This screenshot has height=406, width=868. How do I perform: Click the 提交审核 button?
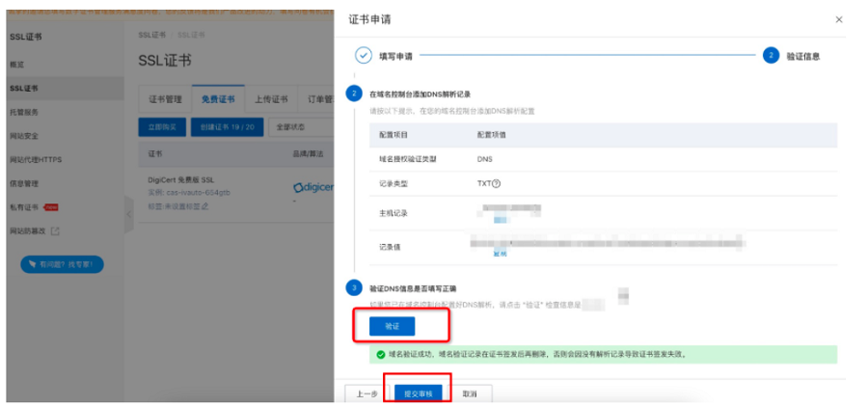point(418,393)
